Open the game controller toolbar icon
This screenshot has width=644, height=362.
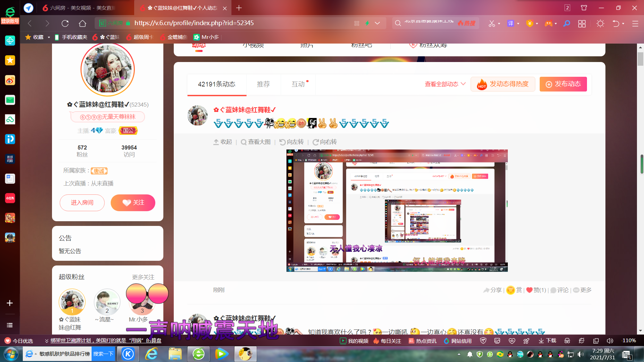click(548, 23)
